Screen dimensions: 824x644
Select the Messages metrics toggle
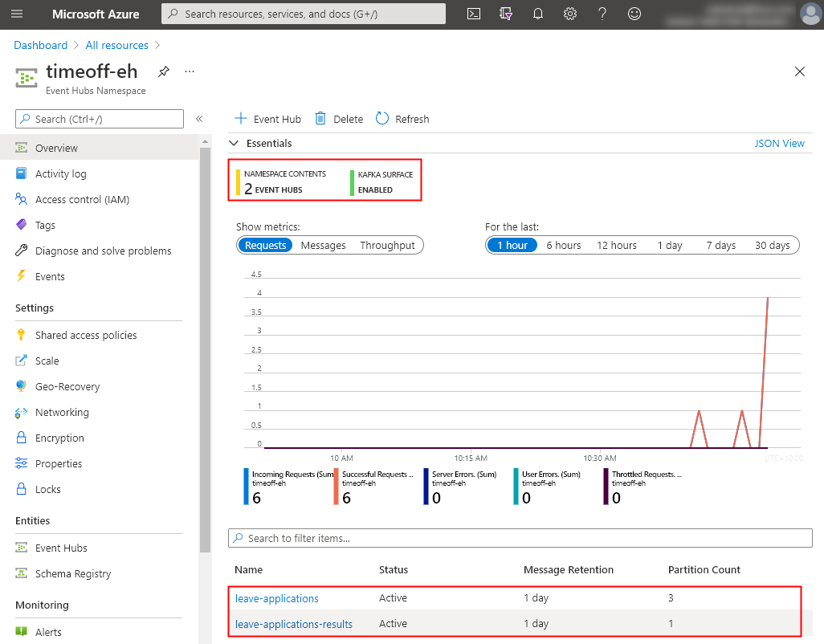click(x=323, y=245)
